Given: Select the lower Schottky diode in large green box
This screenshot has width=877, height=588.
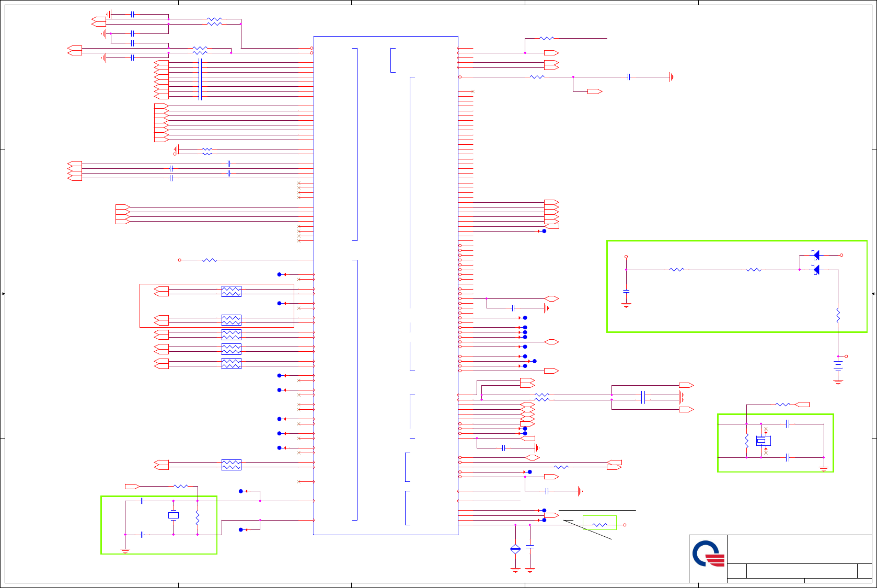Looking at the screenshot, I should pyautogui.click(x=816, y=270).
